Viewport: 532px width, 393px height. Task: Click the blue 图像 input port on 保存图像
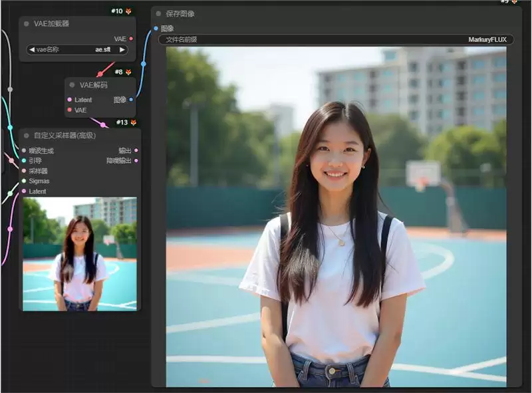click(156, 28)
